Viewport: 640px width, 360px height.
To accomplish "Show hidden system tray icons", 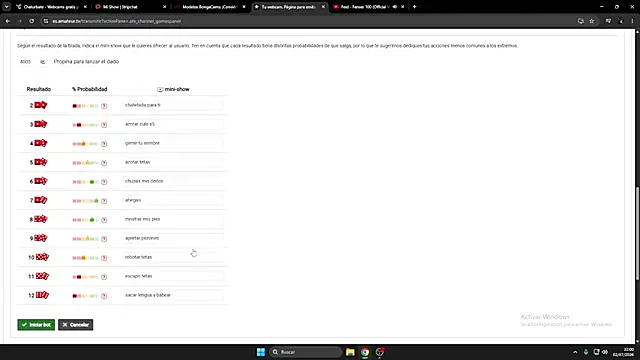I will click(x=575, y=352).
